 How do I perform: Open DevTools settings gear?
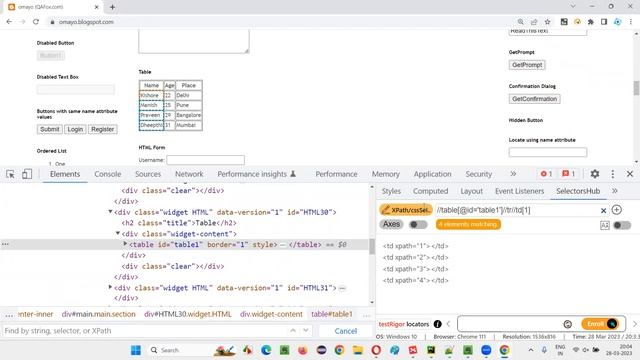(x=595, y=174)
